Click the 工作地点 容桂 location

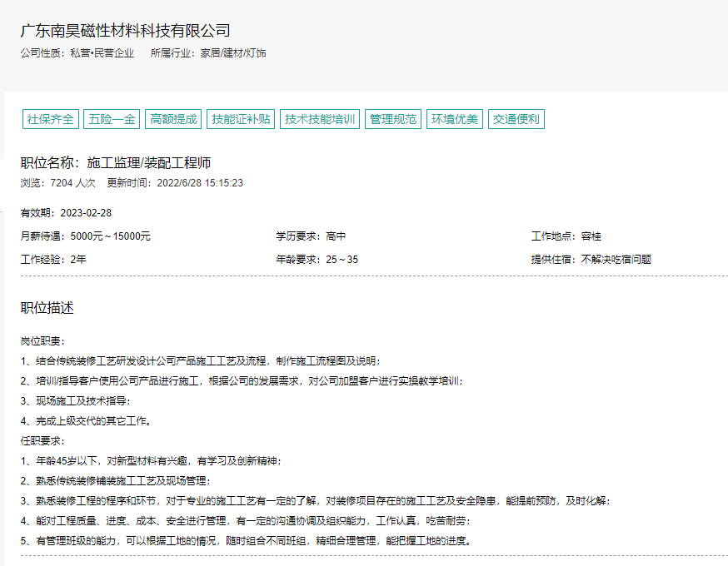pos(566,236)
